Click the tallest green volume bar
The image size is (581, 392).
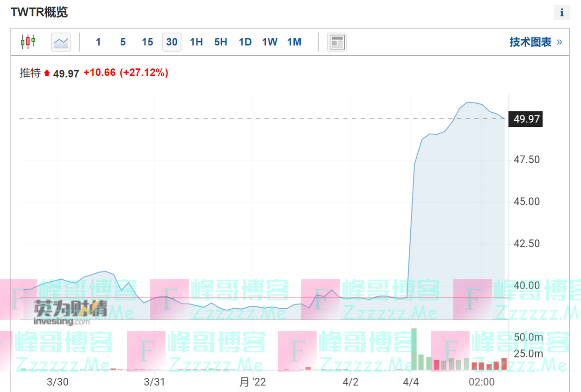(x=414, y=348)
